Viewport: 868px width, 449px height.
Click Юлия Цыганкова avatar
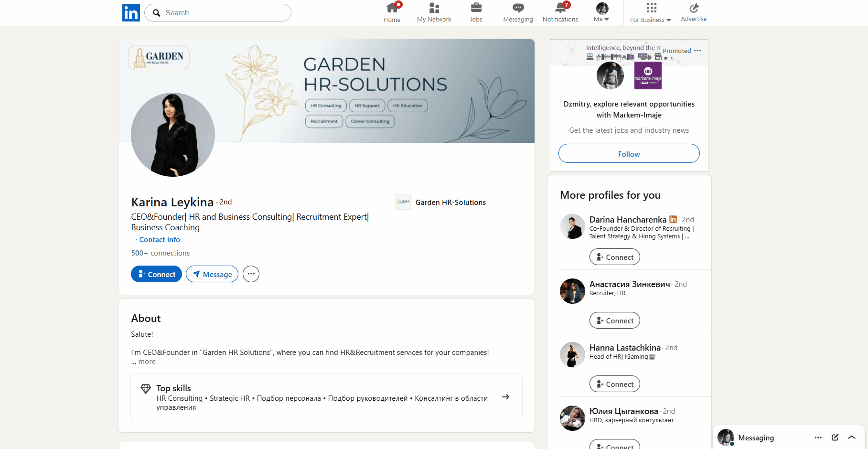click(x=572, y=418)
